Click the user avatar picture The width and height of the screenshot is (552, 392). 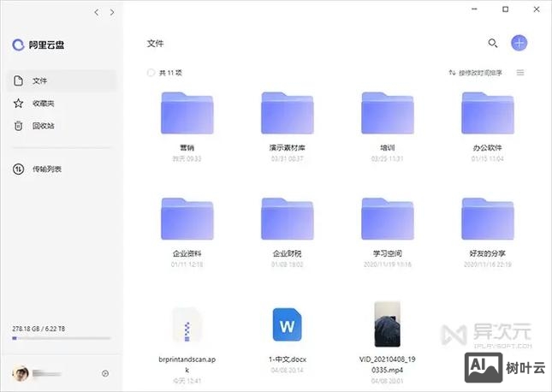(x=21, y=373)
